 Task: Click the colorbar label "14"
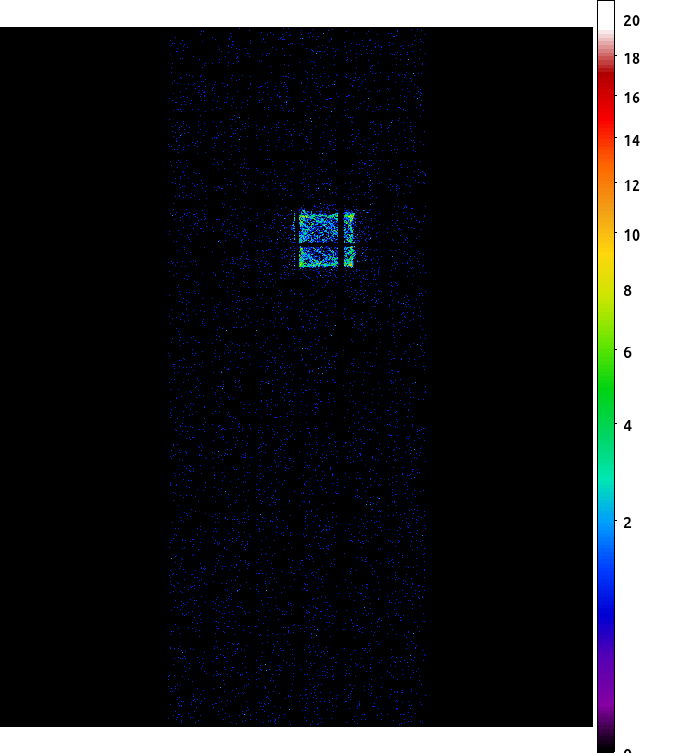click(x=632, y=140)
